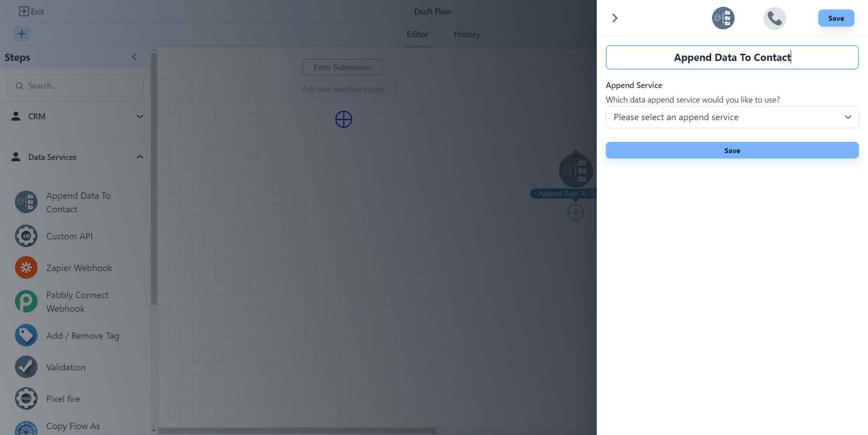The height and width of the screenshot is (435, 868).
Task: Click the Append Data To Contact node label
Action: coord(564,194)
